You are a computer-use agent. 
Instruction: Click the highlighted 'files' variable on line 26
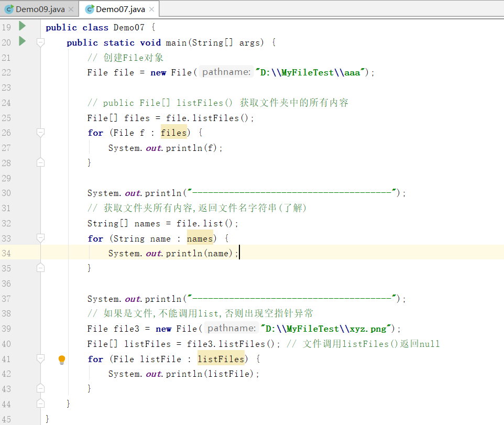pyautogui.click(x=173, y=133)
